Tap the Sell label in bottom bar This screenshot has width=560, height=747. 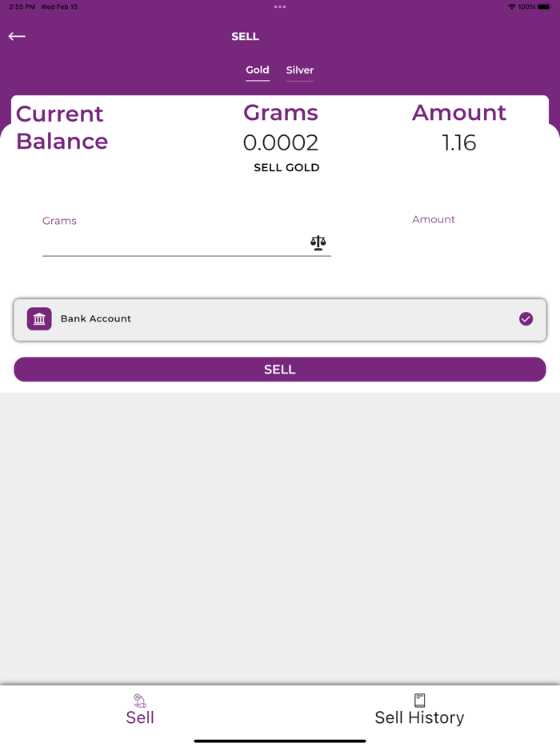(x=140, y=717)
